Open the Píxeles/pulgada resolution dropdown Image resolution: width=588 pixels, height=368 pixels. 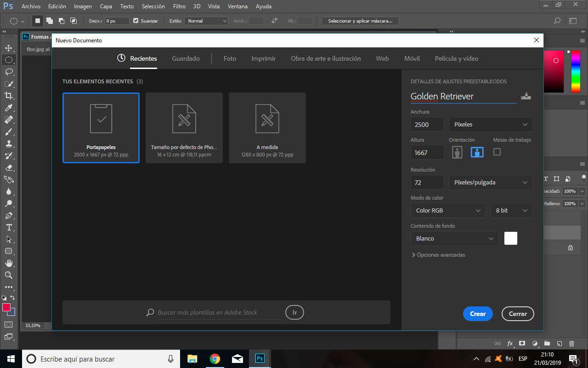(x=491, y=182)
